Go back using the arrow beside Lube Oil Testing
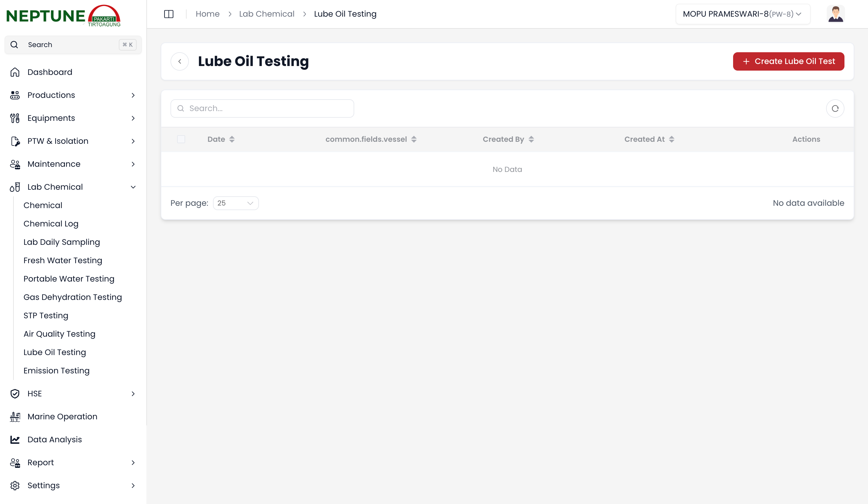 tap(180, 61)
